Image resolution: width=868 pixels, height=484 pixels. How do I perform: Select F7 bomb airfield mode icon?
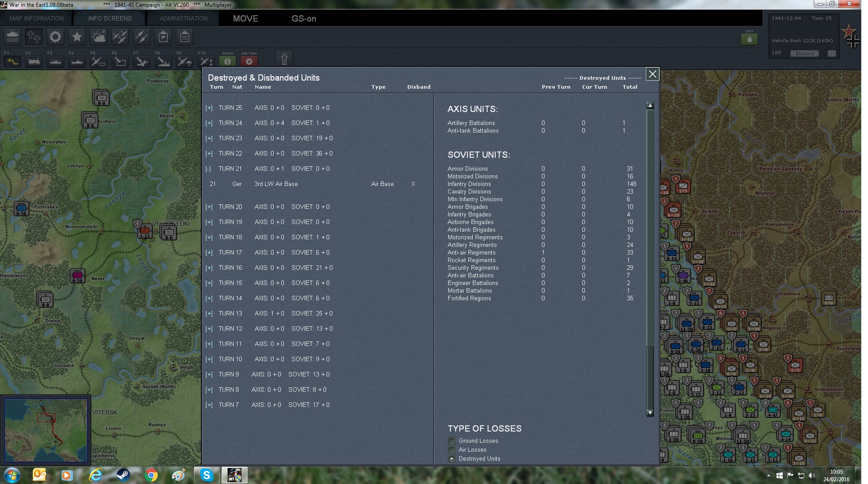141,61
